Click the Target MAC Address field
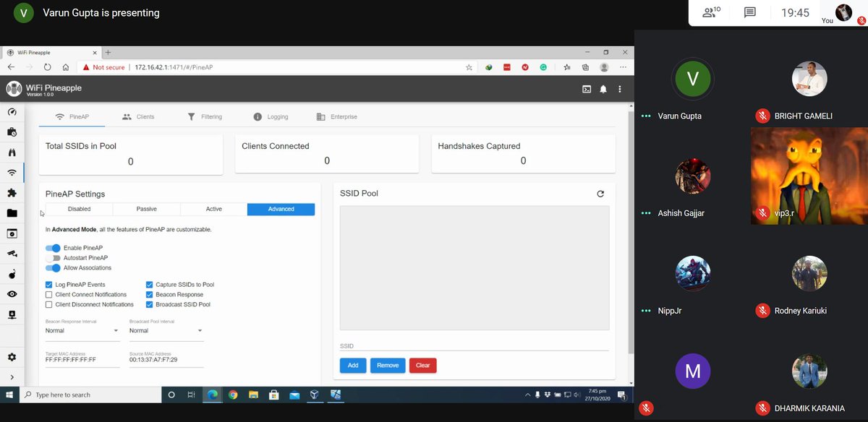This screenshot has height=422, width=868. tap(82, 359)
